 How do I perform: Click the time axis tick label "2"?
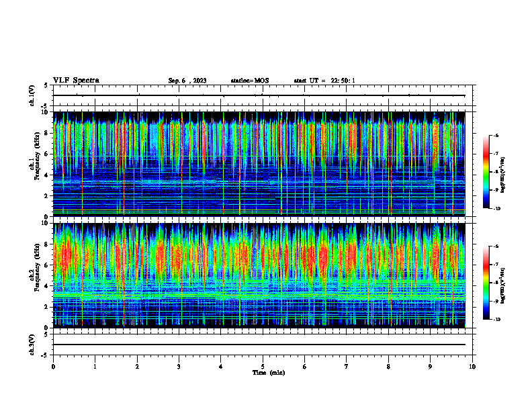137,367
